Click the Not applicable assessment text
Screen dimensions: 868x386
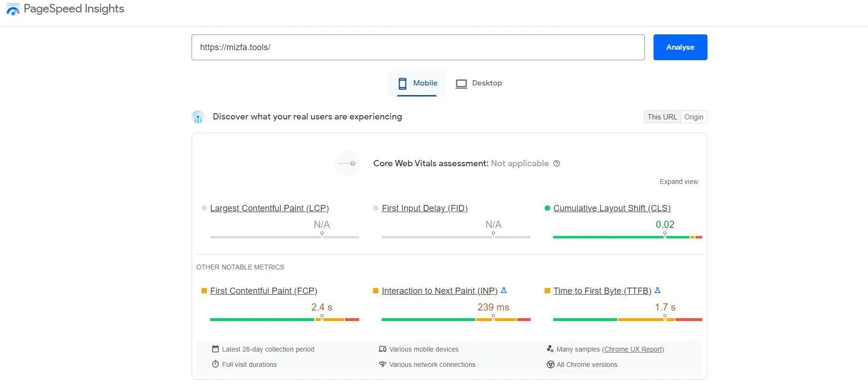point(520,163)
